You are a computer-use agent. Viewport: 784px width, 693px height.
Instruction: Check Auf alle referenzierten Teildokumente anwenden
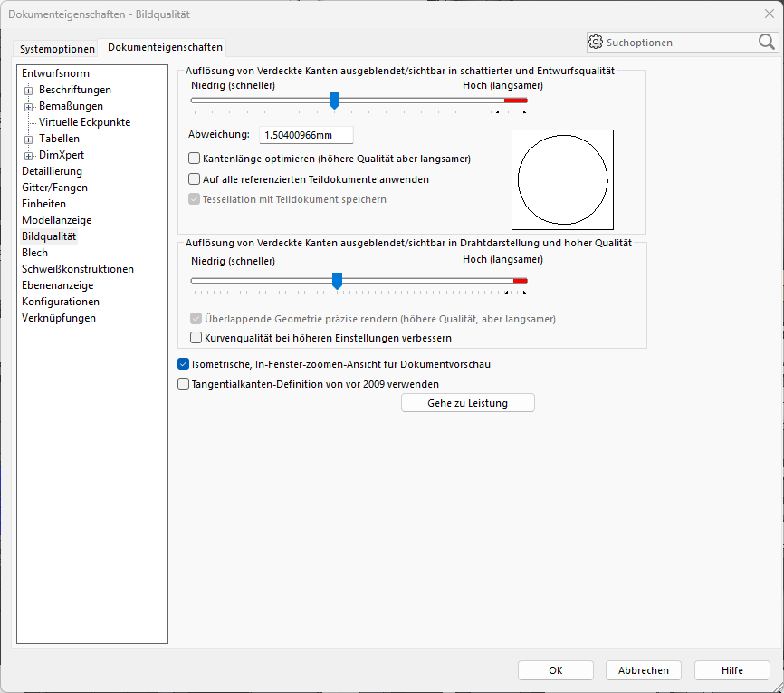pyautogui.click(x=194, y=179)
